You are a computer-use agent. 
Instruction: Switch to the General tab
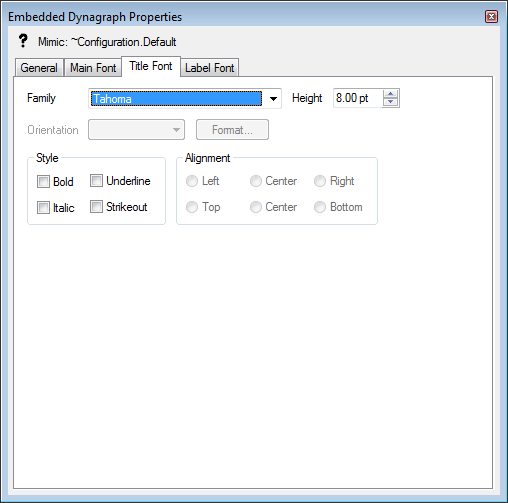[x=39, y=68]
